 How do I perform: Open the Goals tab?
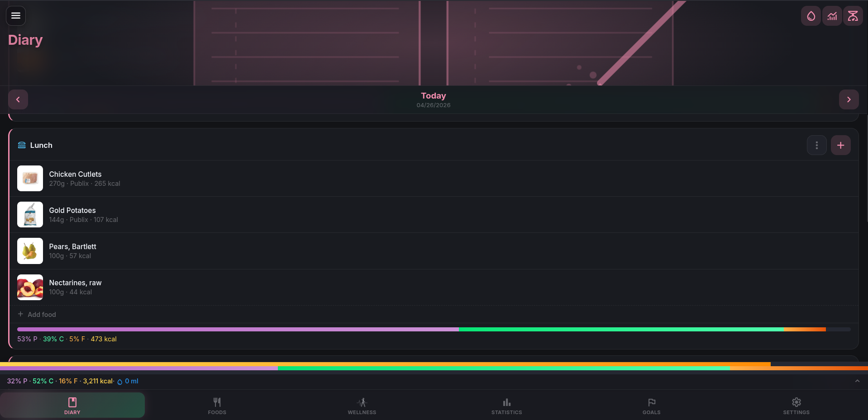[x=651, y=406]
